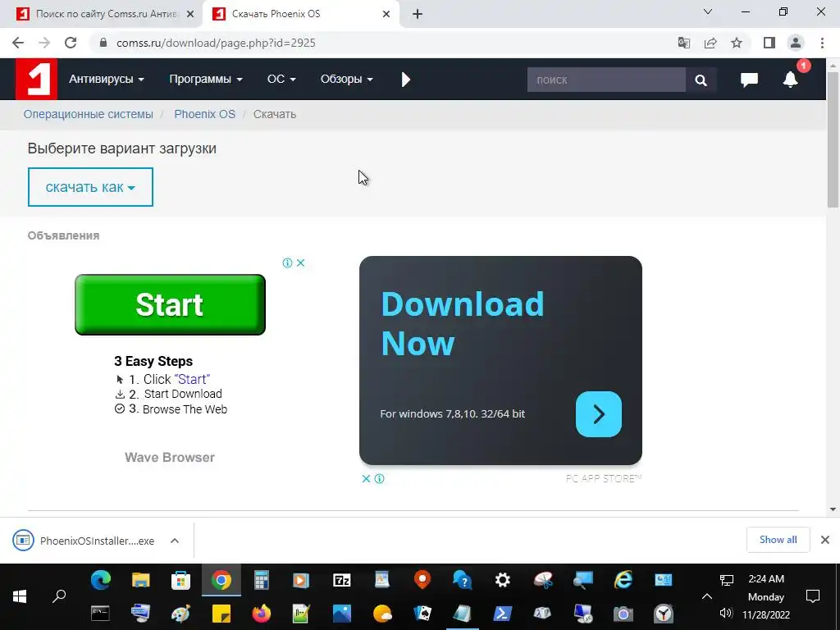The image size is (840, 630).
Task: Click the ad info icon above Start ad
Action: (x=287, y=262)
